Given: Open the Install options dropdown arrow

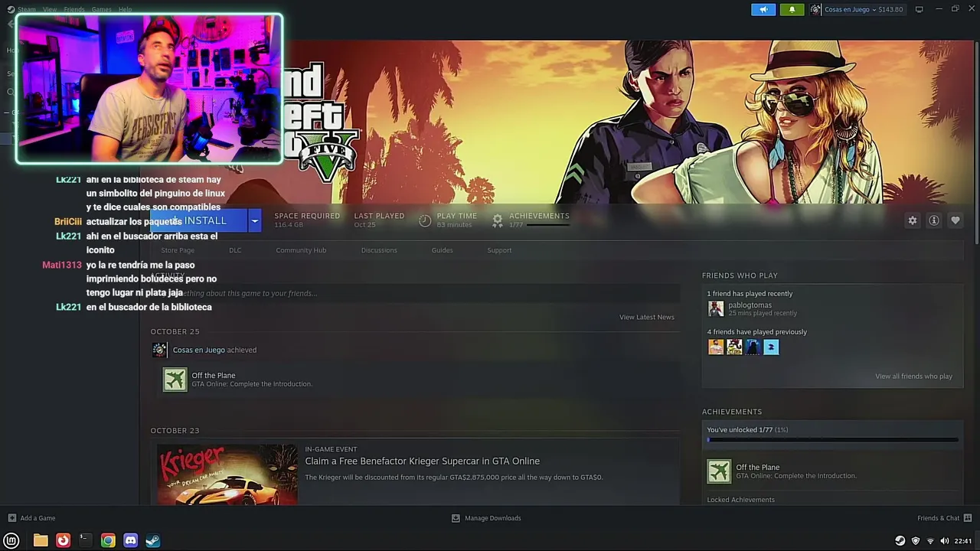Looking at the screenshot, I should coord(254,221).
